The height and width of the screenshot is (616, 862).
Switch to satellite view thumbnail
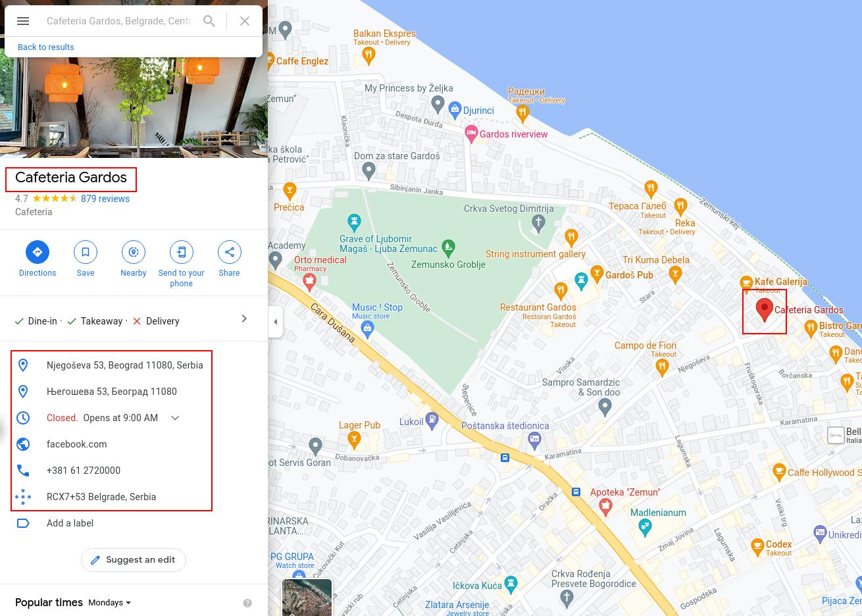coord(307,597)
